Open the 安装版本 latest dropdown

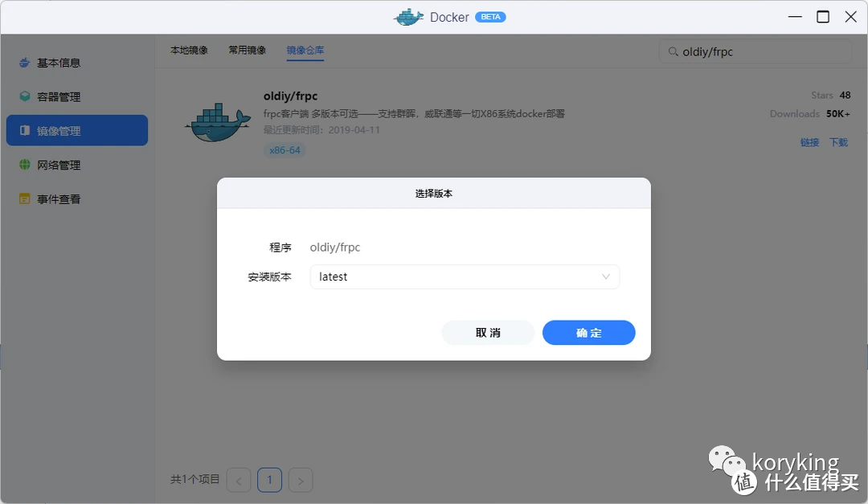(x=465, y=277)
